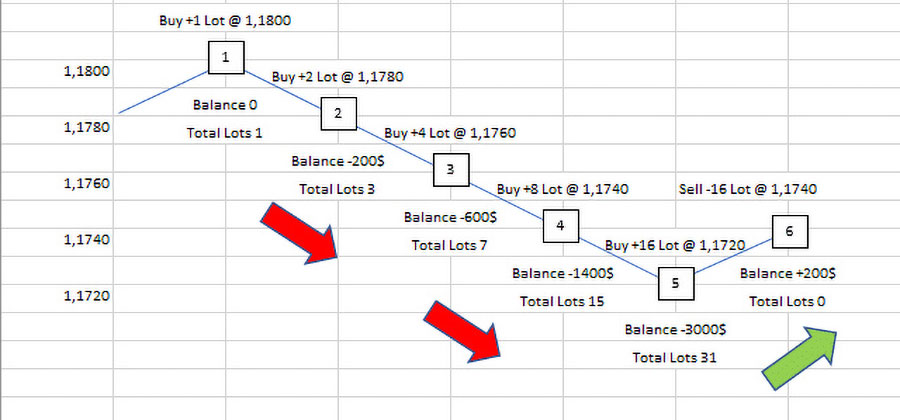Click the box labeled 5
The height and width of the screenshot is (420, 900).
[x=675, y=283]
